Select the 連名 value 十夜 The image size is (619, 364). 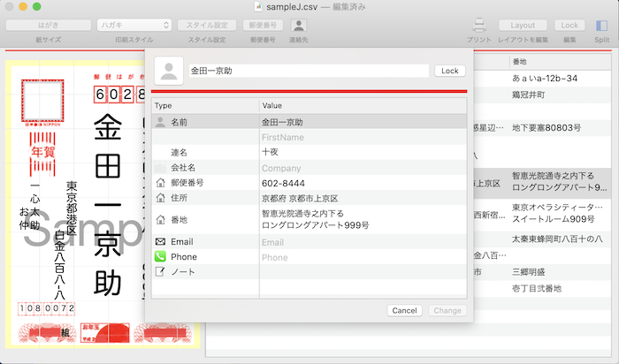(270, 152)
